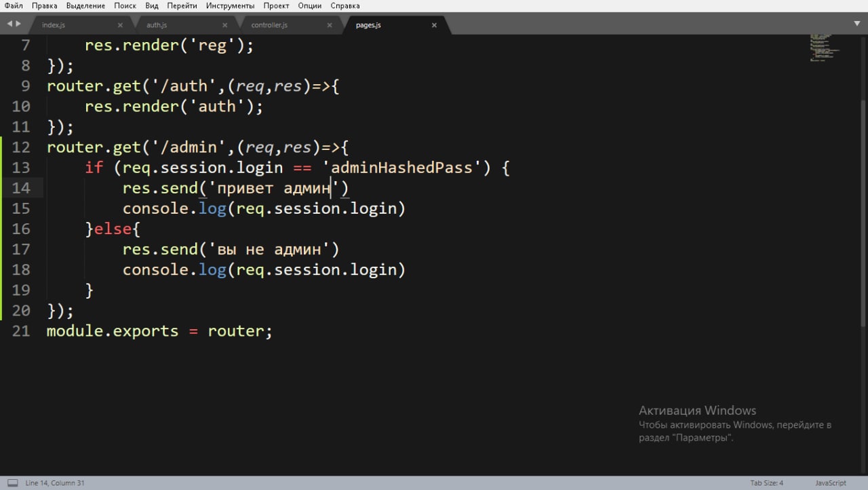Viewport: 868px width, 490px height.
Task: Open the Файл menu
Action: pos(14,5)
